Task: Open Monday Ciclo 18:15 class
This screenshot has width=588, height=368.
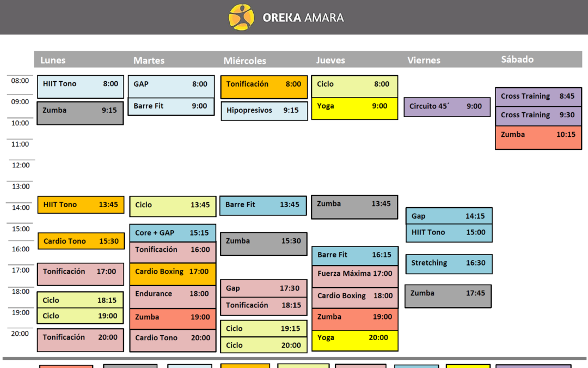Action: 80,300
